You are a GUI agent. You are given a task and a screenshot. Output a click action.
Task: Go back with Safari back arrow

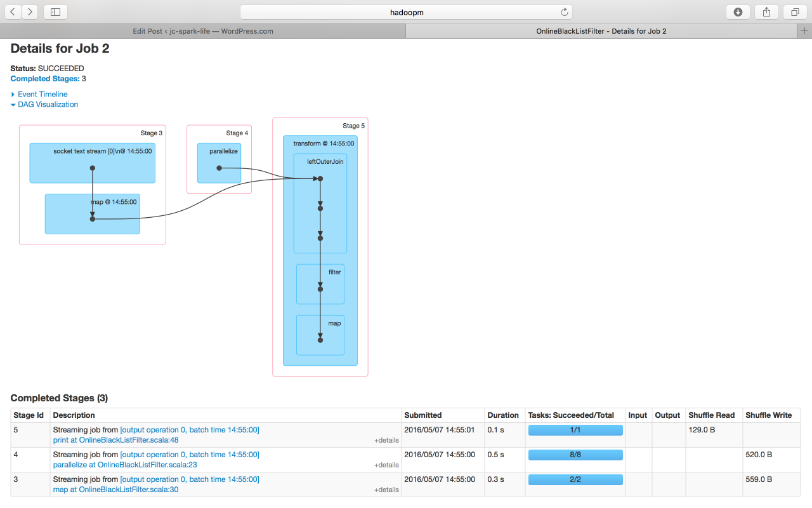[13, 11]
